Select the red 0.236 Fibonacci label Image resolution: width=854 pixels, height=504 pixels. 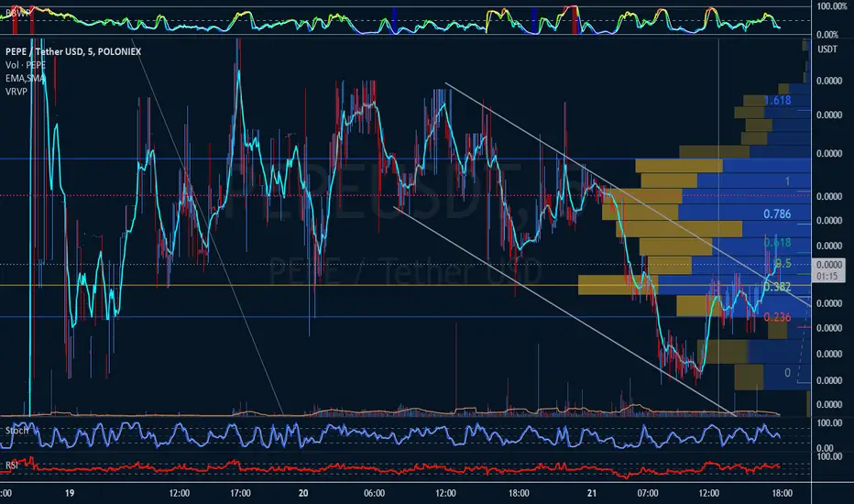(x=777, y=317)
